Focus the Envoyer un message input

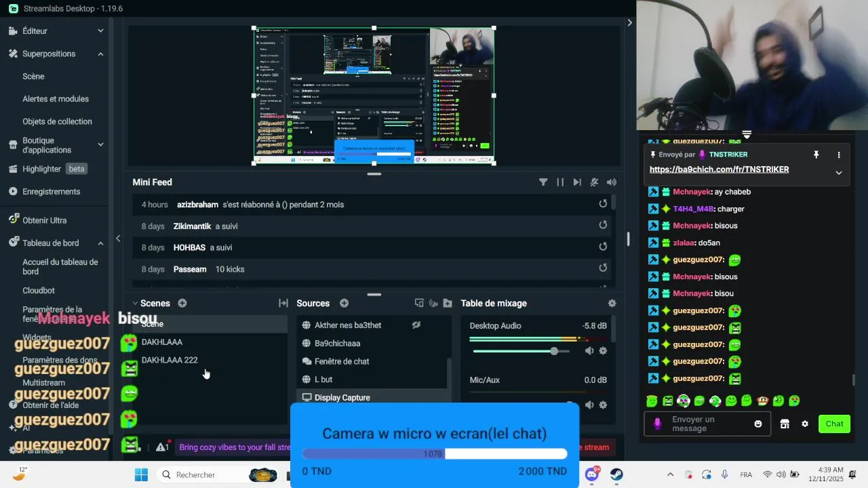coord(709,424)
